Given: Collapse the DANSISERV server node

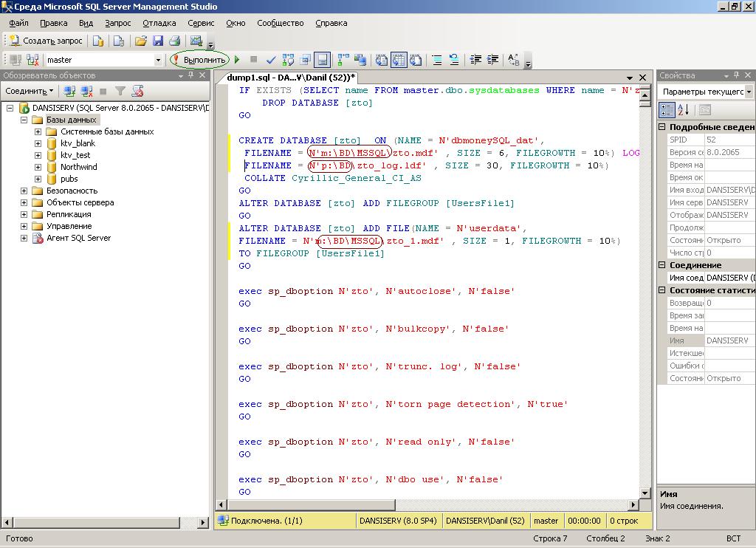Looking at the screenshot, I should pos(10,108).
